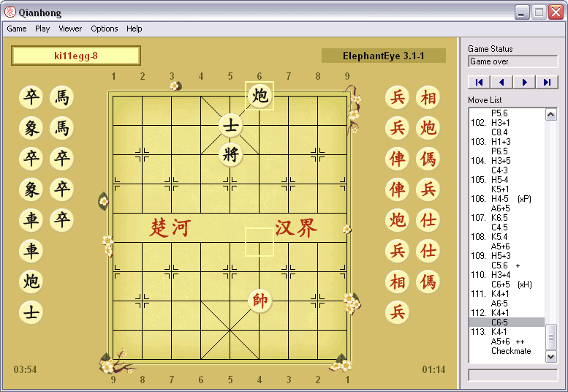Click the move list scroll down arrow

(551, 356)
